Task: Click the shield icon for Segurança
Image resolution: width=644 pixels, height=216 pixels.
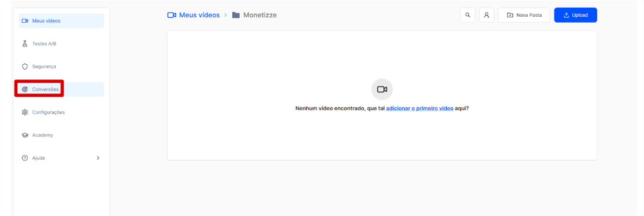Action: (x=25, y=66)
